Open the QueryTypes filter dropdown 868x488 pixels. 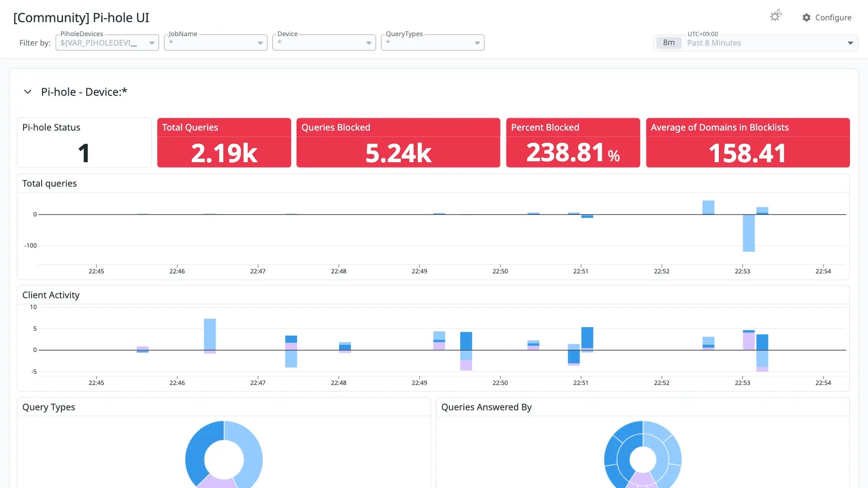click(433, 42)
